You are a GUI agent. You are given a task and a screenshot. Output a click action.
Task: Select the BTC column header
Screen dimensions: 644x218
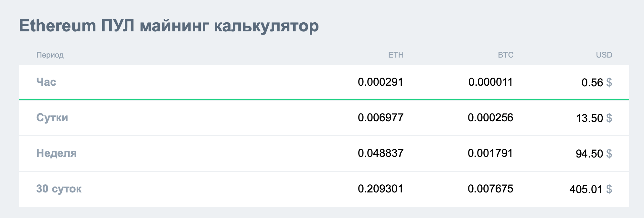click(506, 55)
